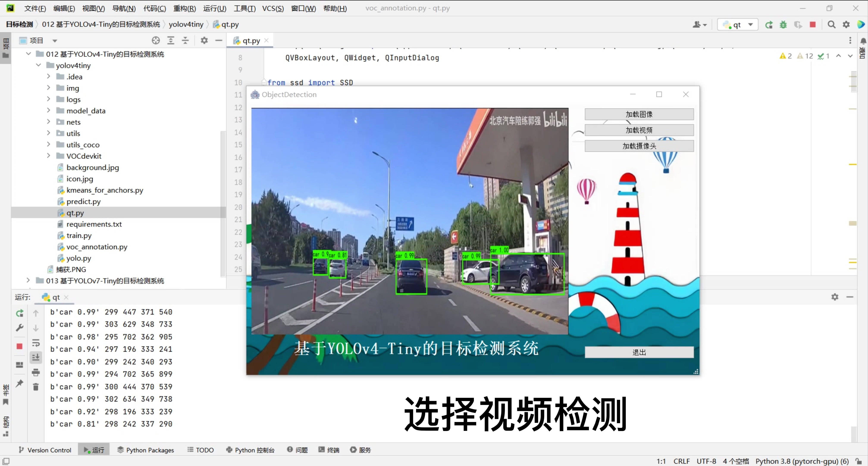Click the locate target icon in project panel
Viewport: 868px width, 466px height.
(x=156, y=41)
